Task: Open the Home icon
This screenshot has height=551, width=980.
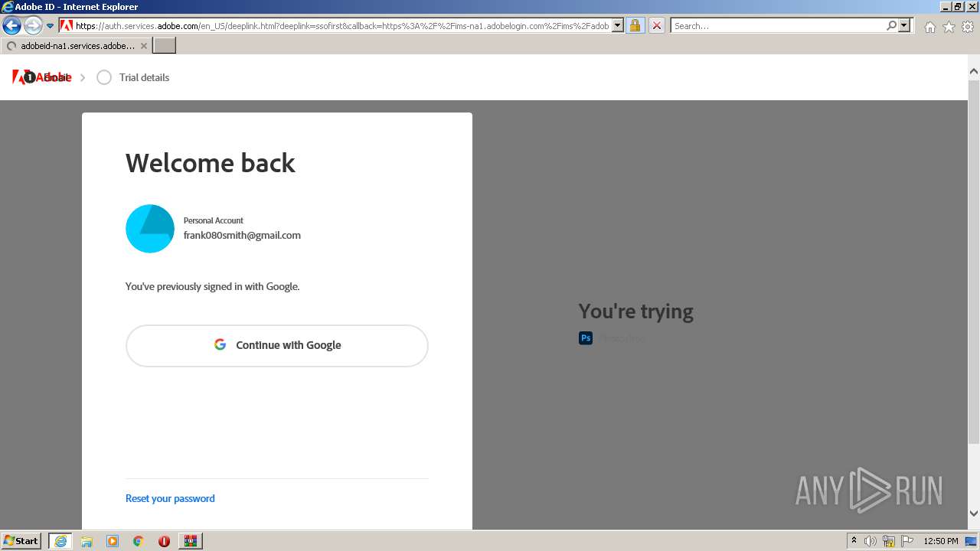Action: tap(929, 27)
